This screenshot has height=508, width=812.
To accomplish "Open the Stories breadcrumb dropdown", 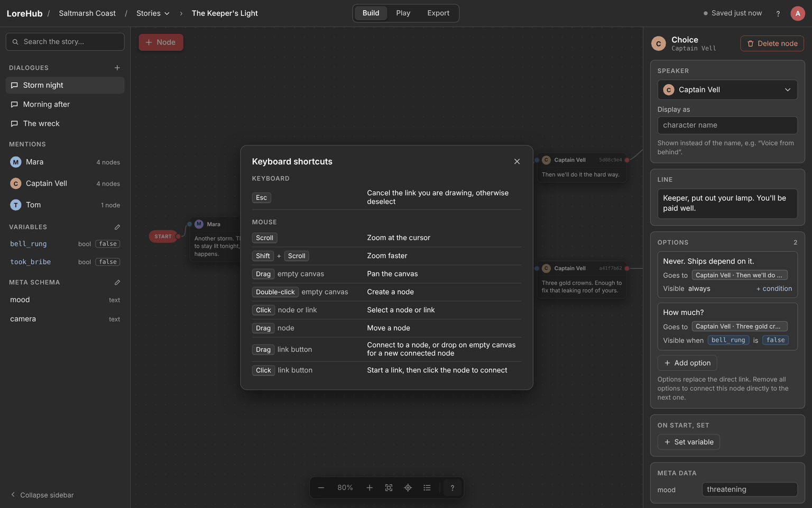I will pos(153,13).
